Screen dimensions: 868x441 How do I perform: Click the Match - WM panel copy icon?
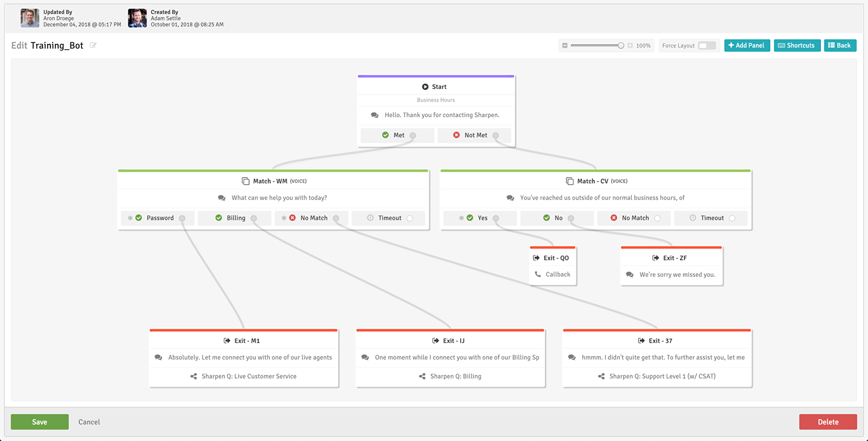(x=245, y=181)
